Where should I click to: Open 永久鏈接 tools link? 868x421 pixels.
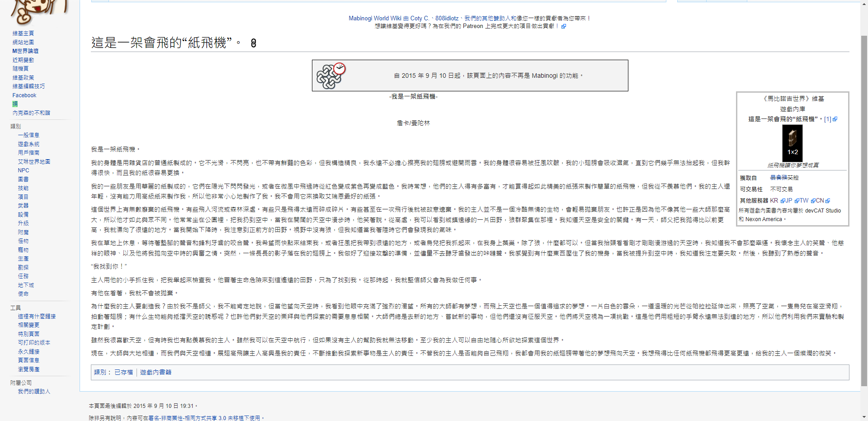[28, 352]
